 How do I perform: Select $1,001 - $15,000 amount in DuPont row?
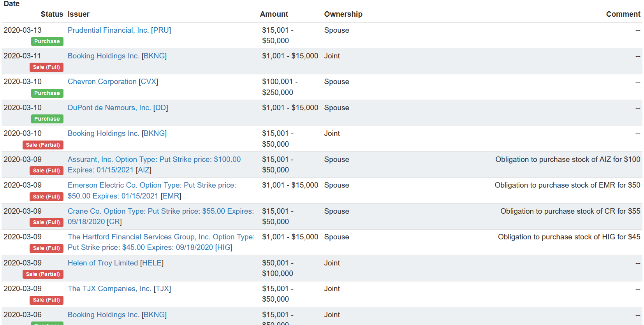290,108
